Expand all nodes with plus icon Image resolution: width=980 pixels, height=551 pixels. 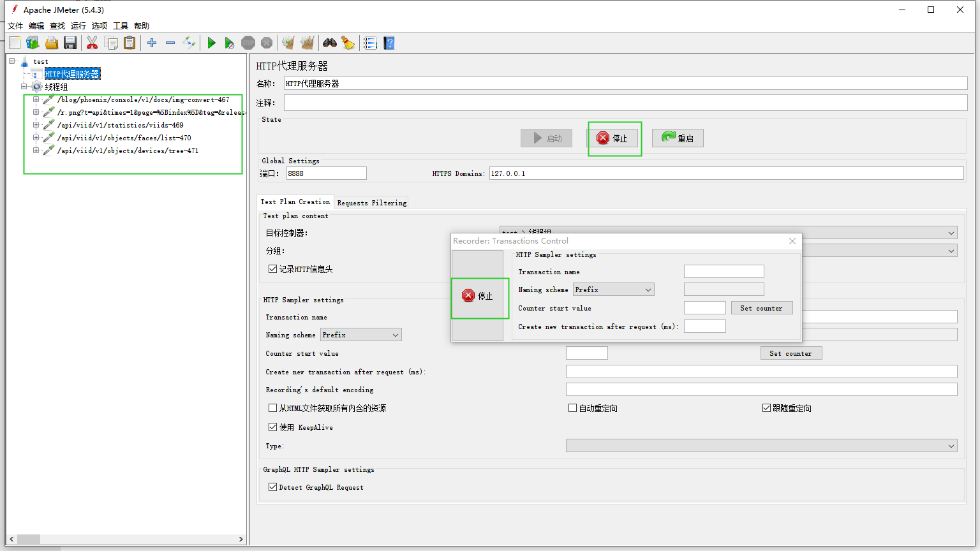tap(152, 43)
